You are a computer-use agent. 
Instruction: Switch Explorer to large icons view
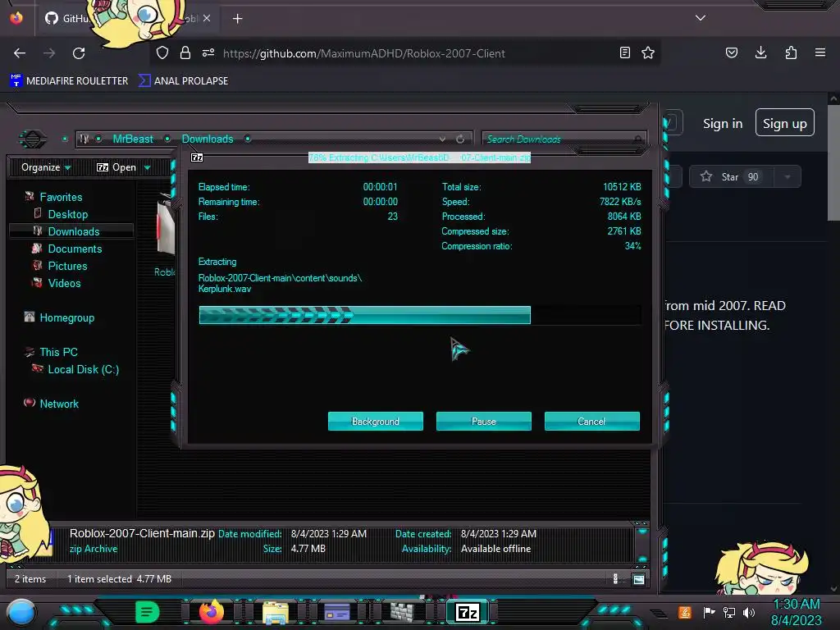(638, 578)
